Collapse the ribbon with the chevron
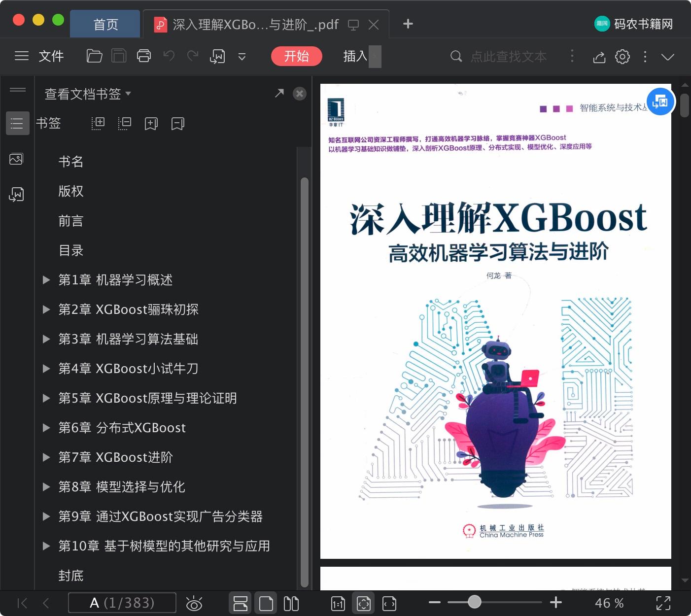The height and width of the screenshot is (616, 691). coord(668,57)
